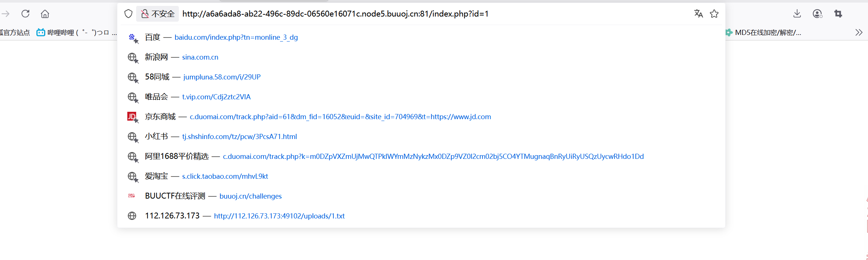The image size is (868, 260).
Task: Click the page reload icon
Action: pos(25,14)
